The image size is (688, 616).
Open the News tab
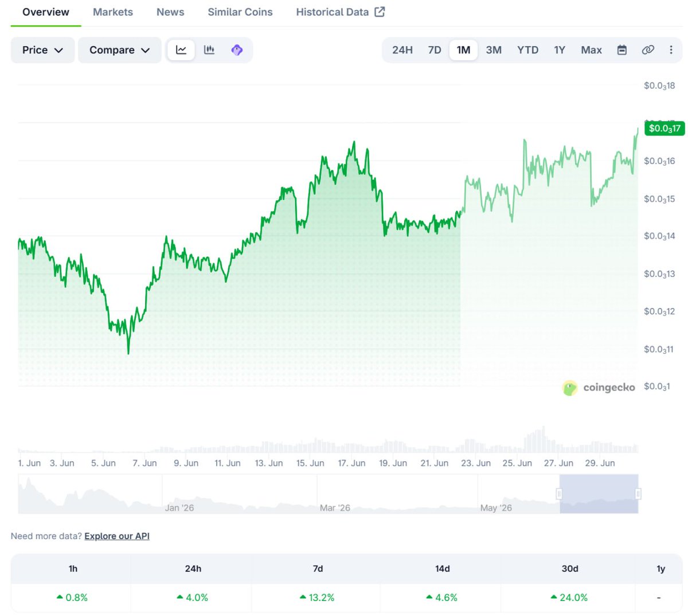(170, 12)
